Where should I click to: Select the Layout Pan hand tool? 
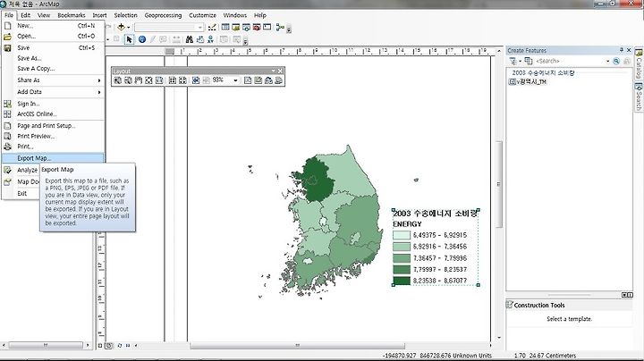click(139, 80)
